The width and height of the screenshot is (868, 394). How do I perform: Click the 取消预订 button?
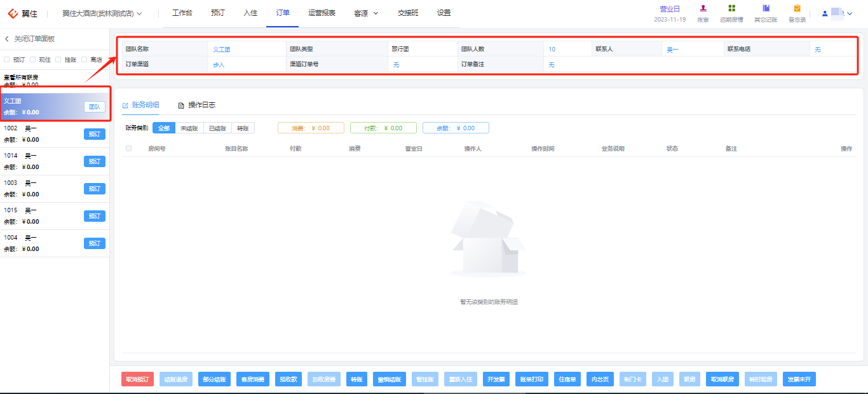coord(138,379)
